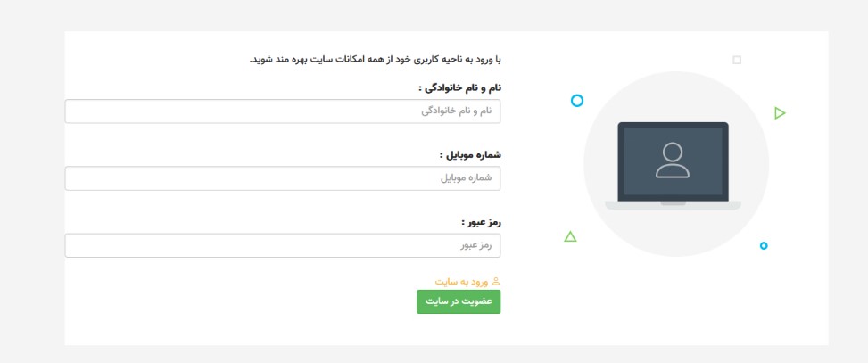
Task: Focus the نام و نام خانوادگی input field
Action: 283,111
